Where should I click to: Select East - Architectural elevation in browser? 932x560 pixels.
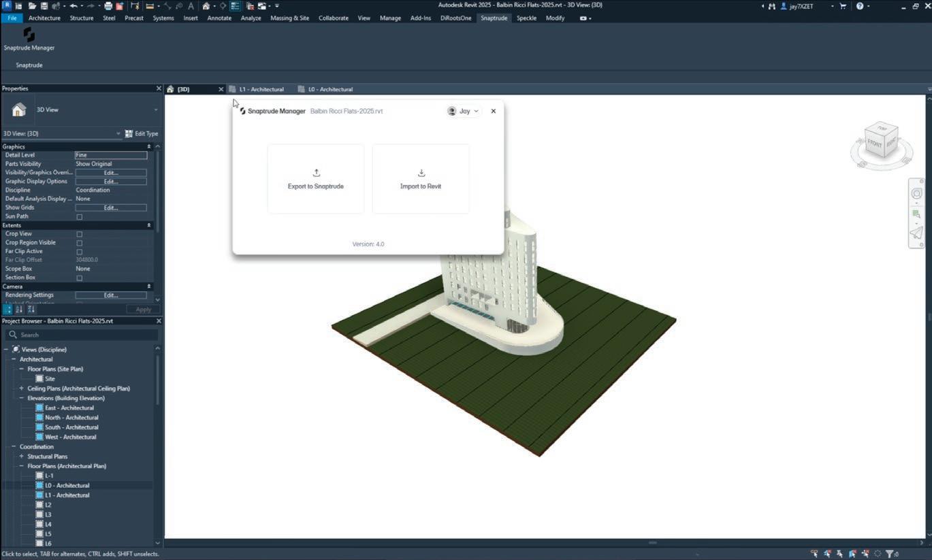tap(69, 408)
